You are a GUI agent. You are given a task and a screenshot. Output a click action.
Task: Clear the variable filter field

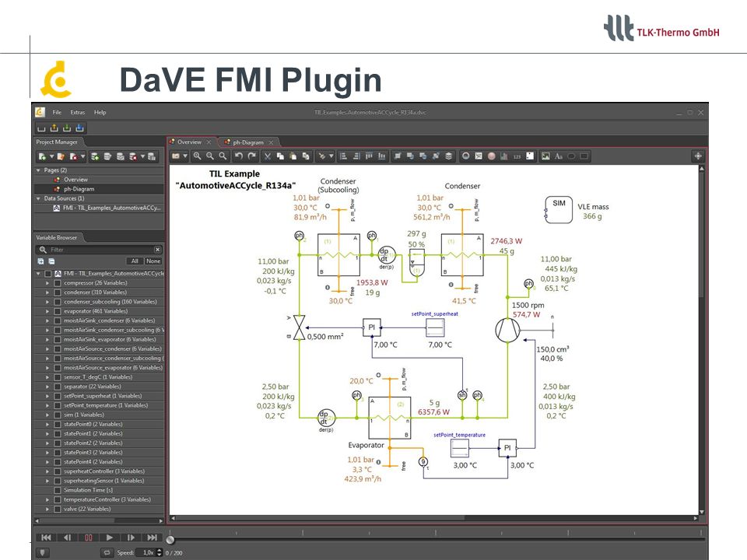point(158,250)
